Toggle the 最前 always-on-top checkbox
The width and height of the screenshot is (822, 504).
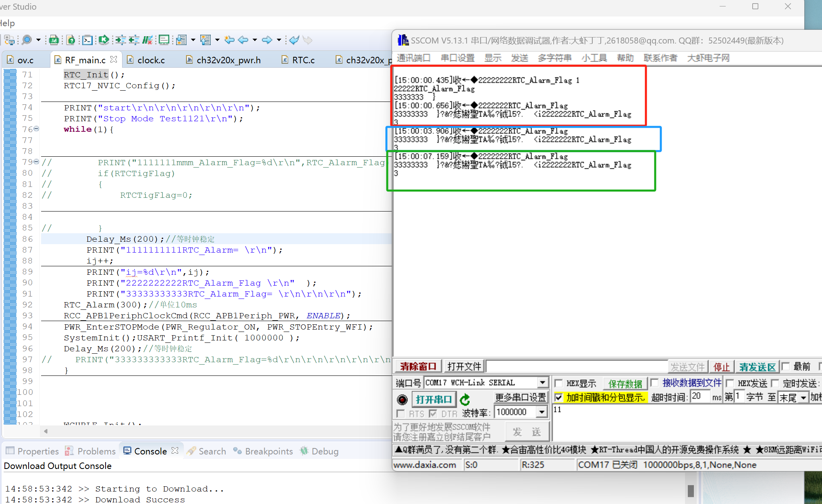786,366
